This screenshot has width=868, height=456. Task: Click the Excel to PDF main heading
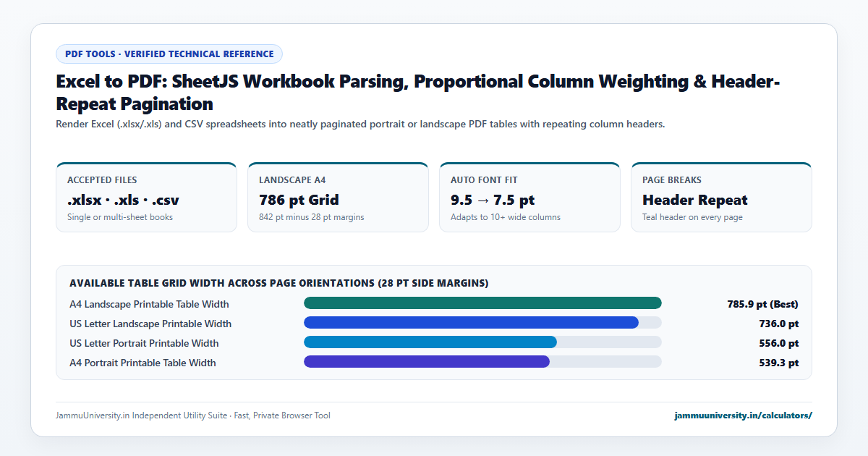(x=417, y=92)
